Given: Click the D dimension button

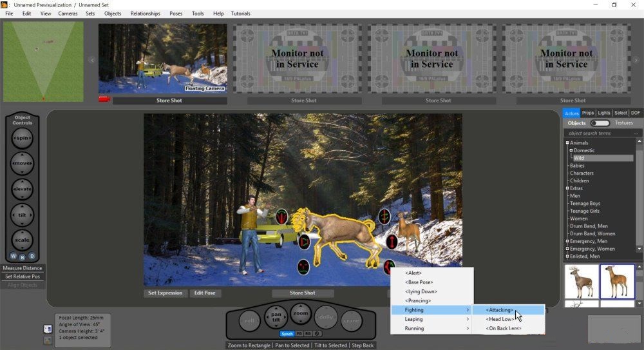Looking at the screenshot, I should (32, 256).
